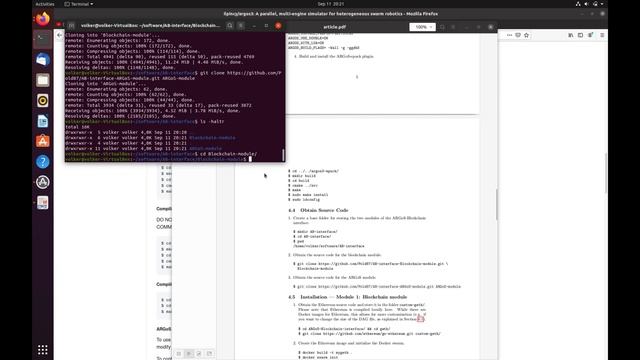Open the Terminal app menu in top bar
Viewport: 640px width, 360px height.
tap(79, 4)
